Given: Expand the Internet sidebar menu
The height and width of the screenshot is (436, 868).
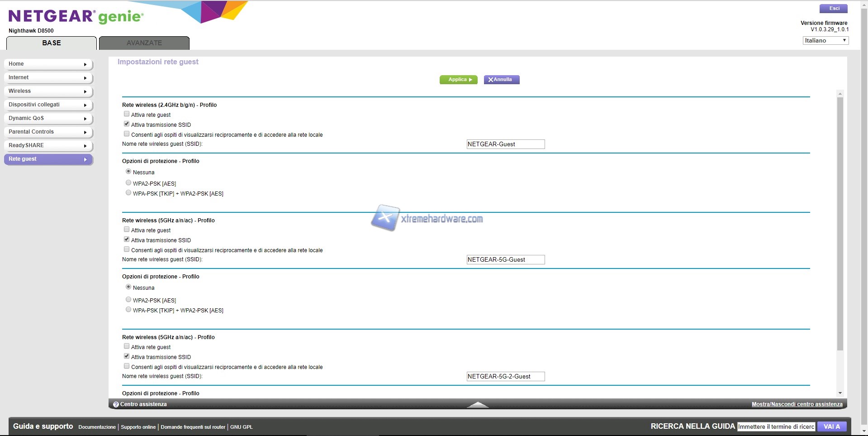Looking at the screenshot, I should click(48, 77).
